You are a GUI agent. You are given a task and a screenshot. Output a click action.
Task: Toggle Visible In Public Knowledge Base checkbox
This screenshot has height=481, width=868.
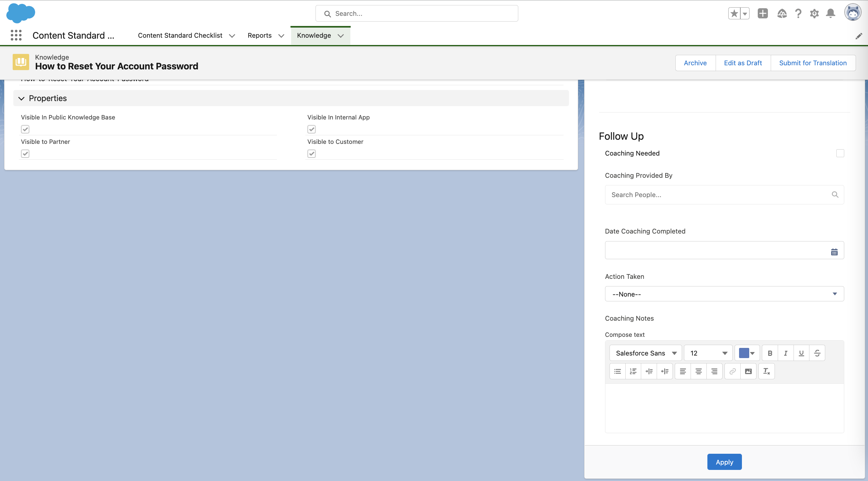tap(25, 129)
